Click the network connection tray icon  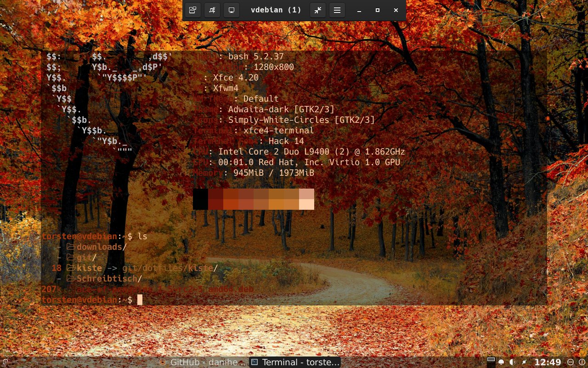pos(524,362)
